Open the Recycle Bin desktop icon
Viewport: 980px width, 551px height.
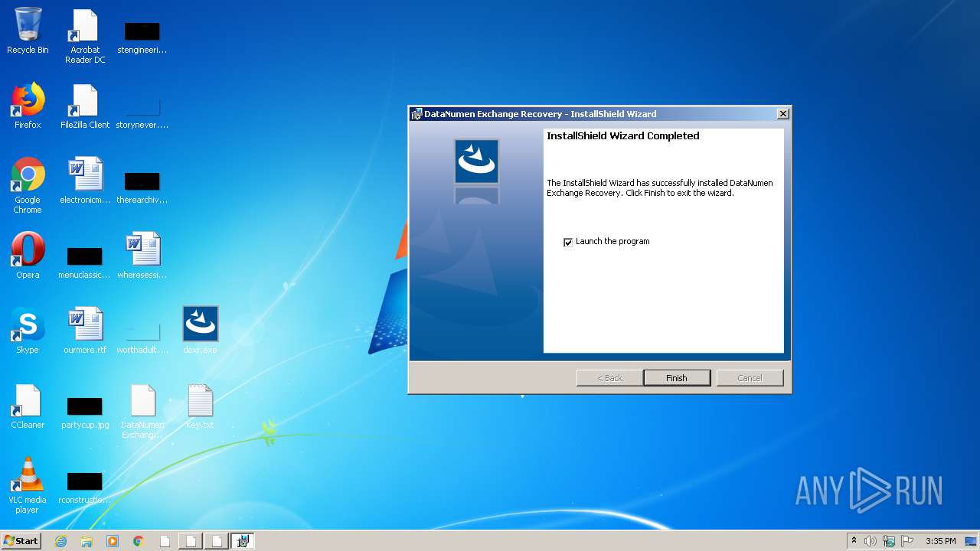click(x=28, y=31)
